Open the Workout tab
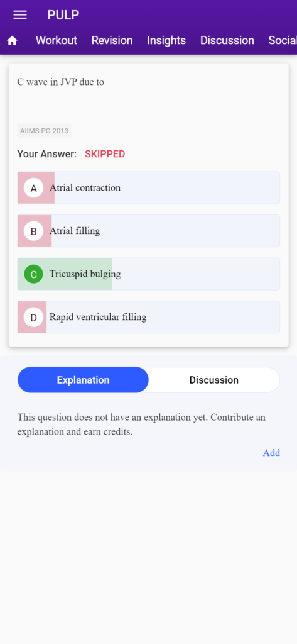Image resolution: width=297 pixels, height=644 pixels. click(57, 40)
